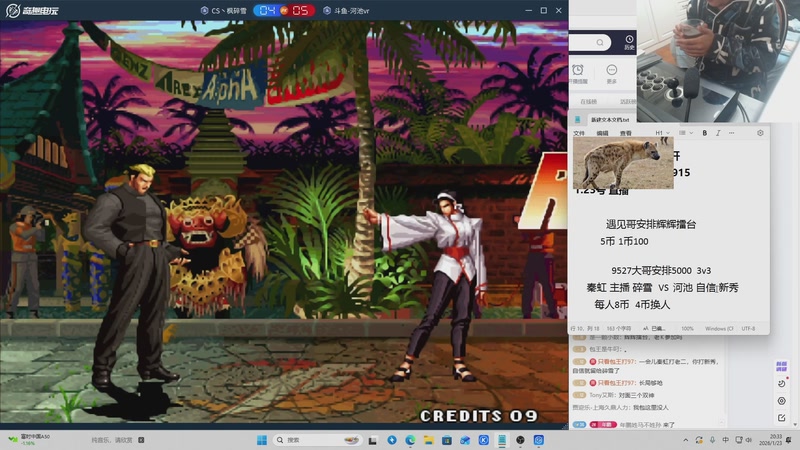800x450 pixels.
Task: Click the hyena image in Notepad
Action: pyautogui.click(x=623, y=163)
